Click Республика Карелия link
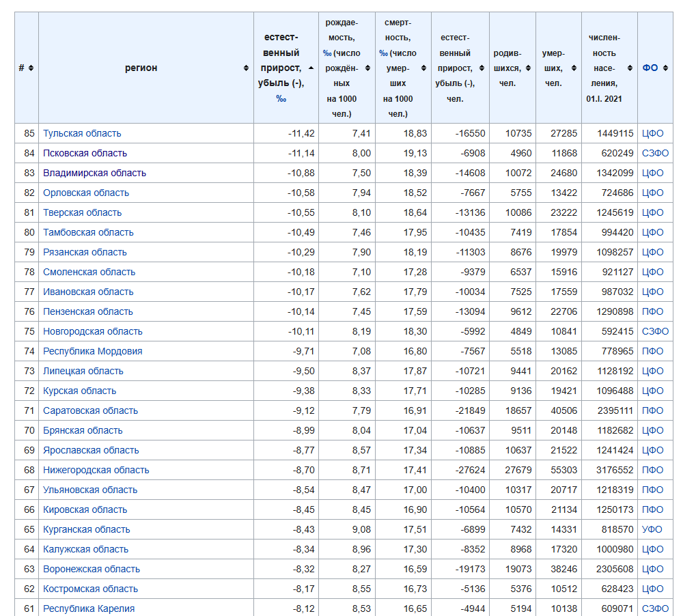This screenshot has width=696, height=616. (x=89, y=608)
